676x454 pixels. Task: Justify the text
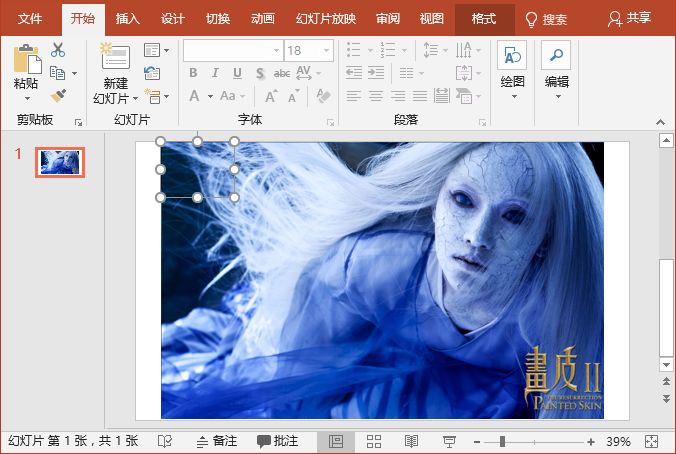[419, 96]
